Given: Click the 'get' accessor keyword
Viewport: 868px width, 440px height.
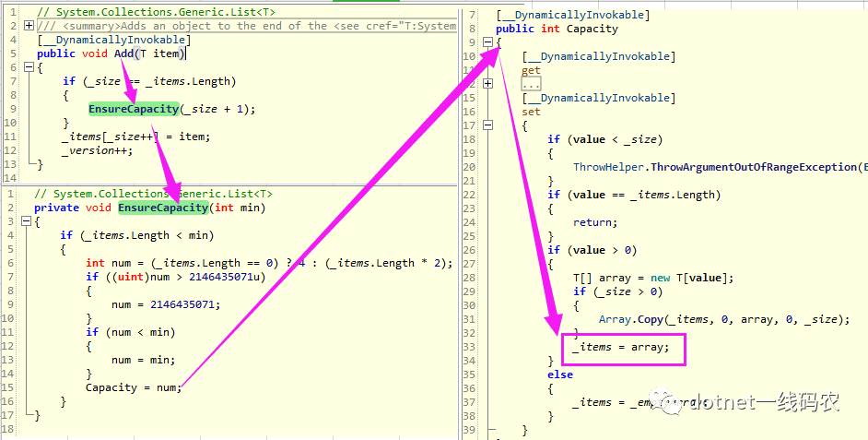Looking at the screenshot, I should (531, 70).
